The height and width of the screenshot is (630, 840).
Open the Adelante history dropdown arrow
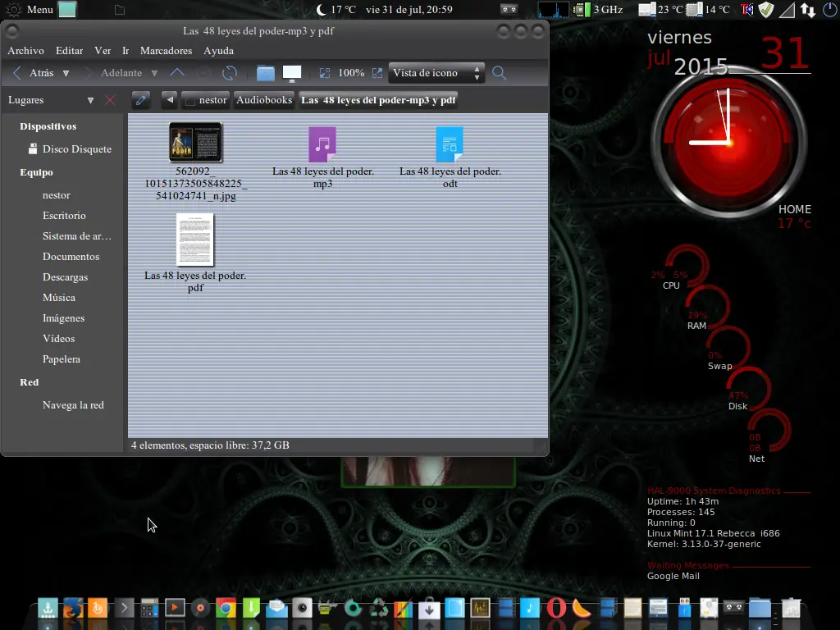click(x=154, y=73)
